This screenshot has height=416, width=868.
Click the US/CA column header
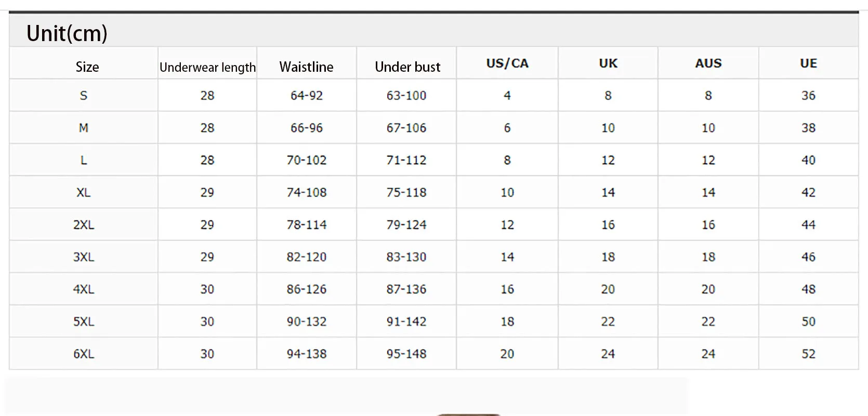[507, 63]
